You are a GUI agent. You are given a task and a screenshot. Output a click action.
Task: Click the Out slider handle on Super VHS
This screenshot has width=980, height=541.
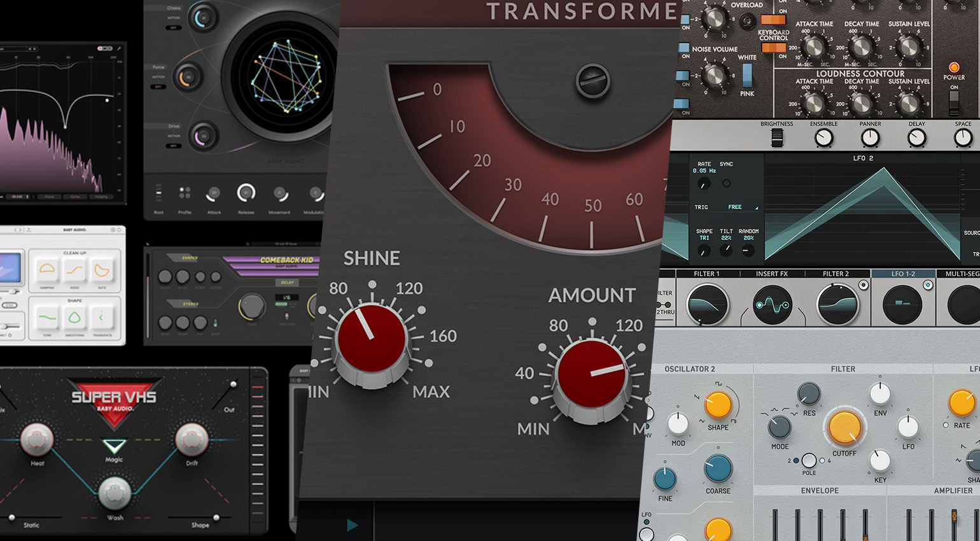coord(234,384)
